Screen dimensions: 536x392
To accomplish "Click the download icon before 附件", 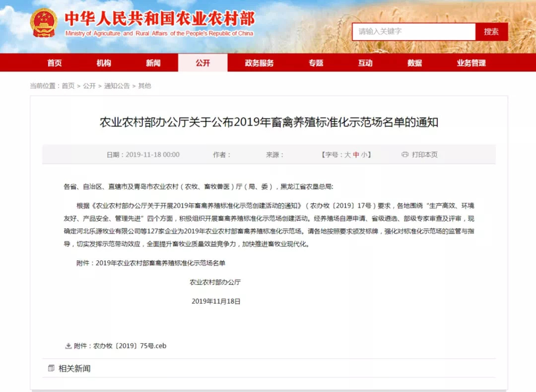I will [x=68, y=346].
